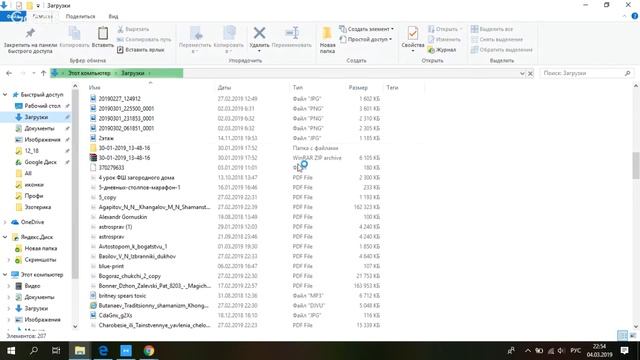Create a new folder with Новая папка

tap(327, 40)
